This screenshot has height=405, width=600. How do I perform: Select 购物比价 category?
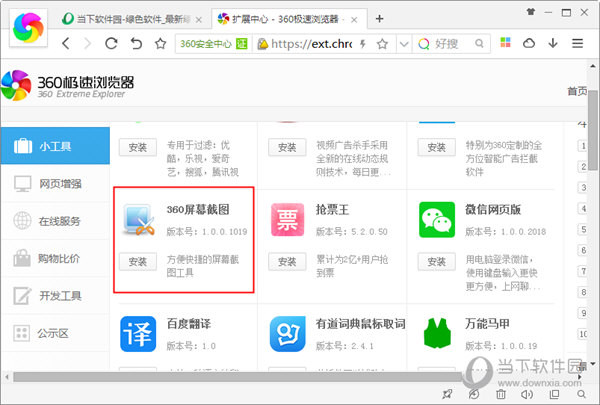pos(55,258)
